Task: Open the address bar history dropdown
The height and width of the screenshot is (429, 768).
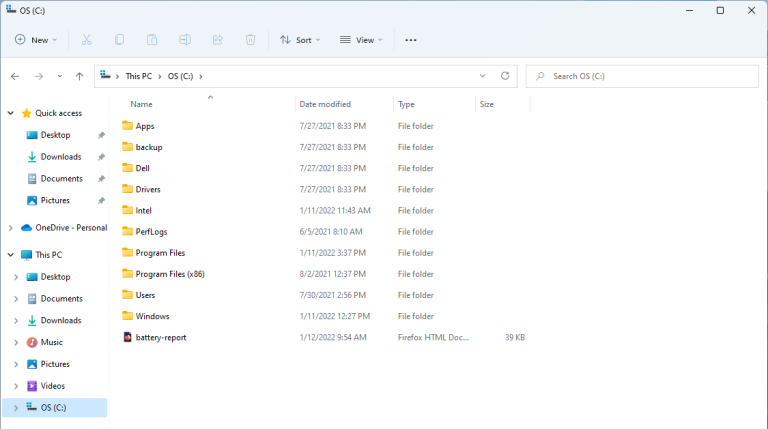Action: (482, 76)
